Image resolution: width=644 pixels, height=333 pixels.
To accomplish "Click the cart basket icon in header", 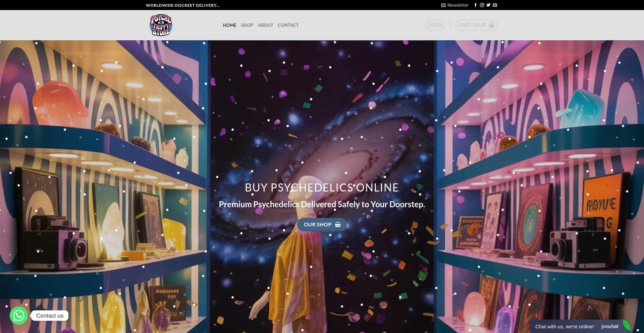I will point(492,25).
